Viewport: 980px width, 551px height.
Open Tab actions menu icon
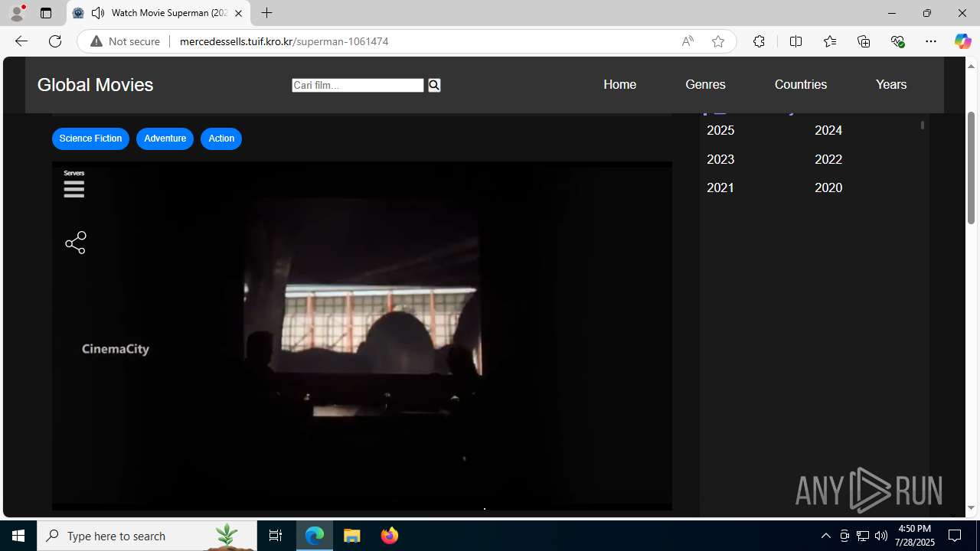pos(46,13)
